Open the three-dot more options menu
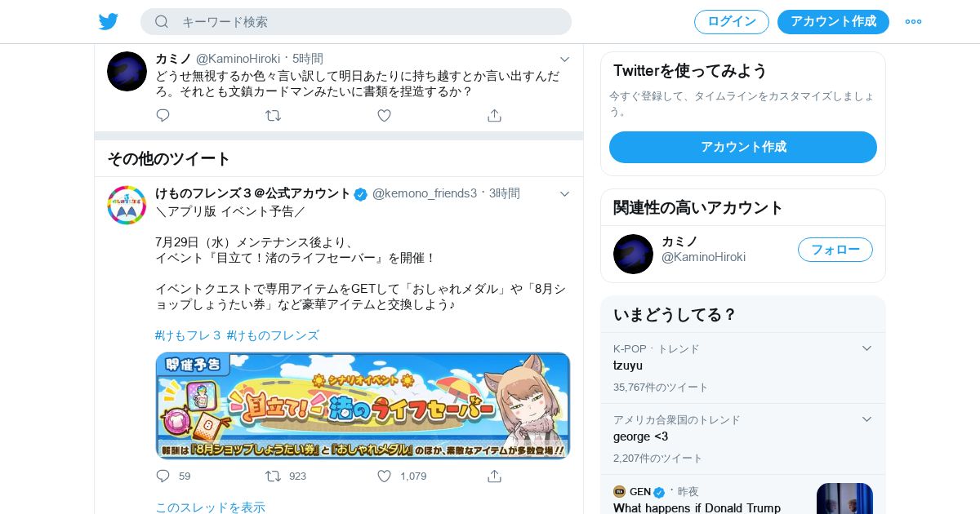980x514 pixels. pos(913,22)
